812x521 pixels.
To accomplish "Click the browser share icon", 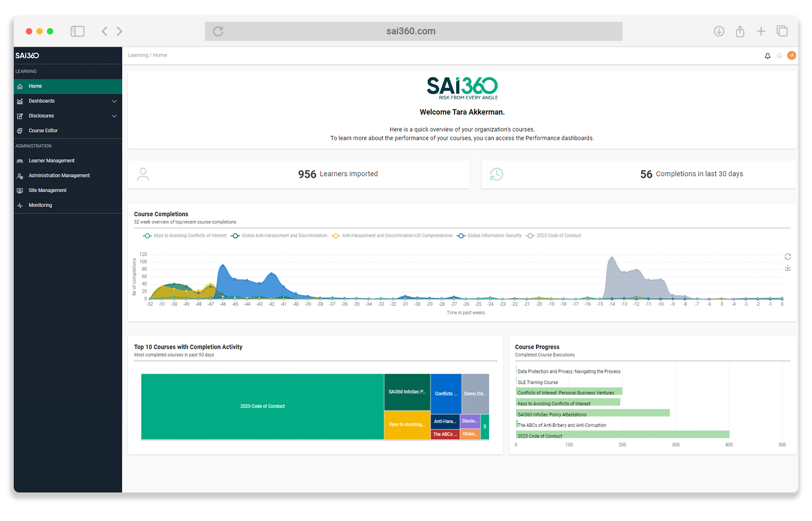I will pos(740,31).
